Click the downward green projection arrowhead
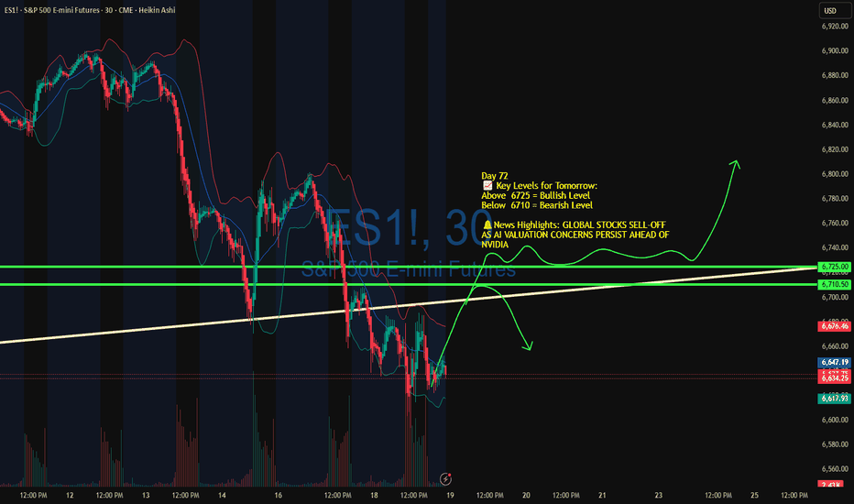The image size is (854, 504). point(529,345)
